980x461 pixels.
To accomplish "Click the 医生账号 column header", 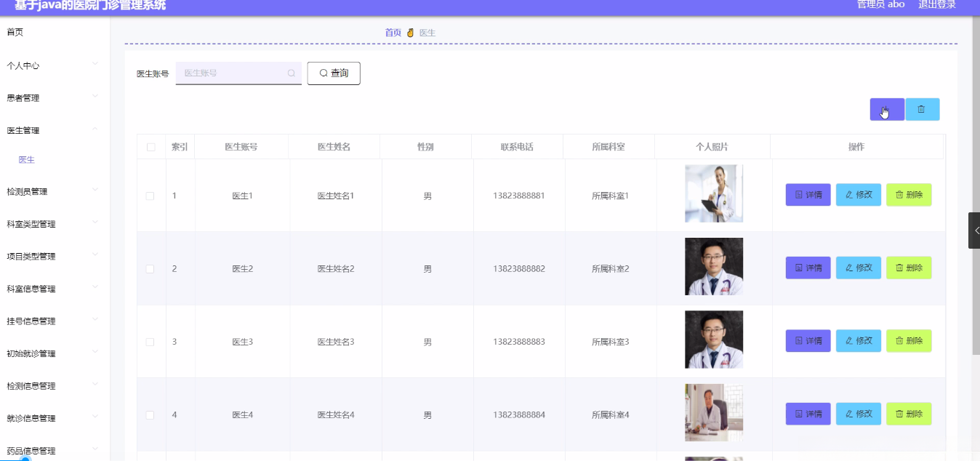I will [241, 147].
